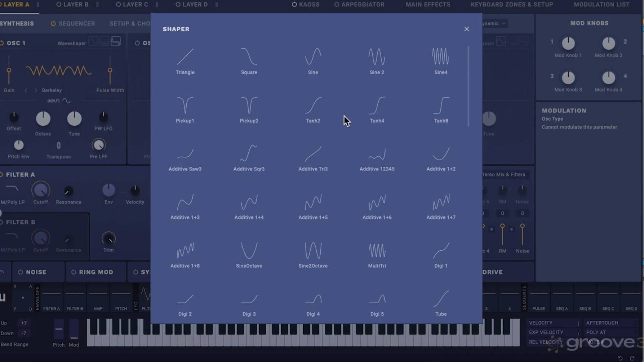Screen dimensions: 644x362
Task: Choose the Tanh2 shaper curve
Action: 313,110
